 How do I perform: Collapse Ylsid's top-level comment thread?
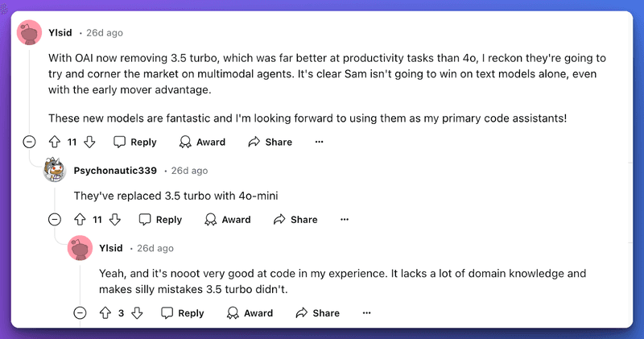[x=29, y=142]
